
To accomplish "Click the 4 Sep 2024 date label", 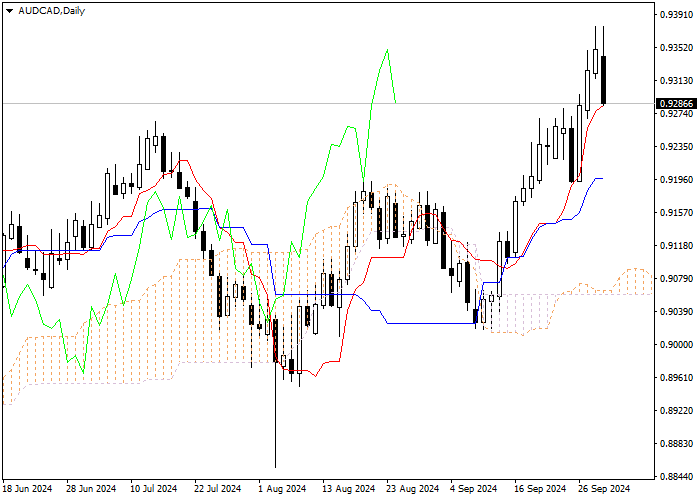I will tap(474, 489).
